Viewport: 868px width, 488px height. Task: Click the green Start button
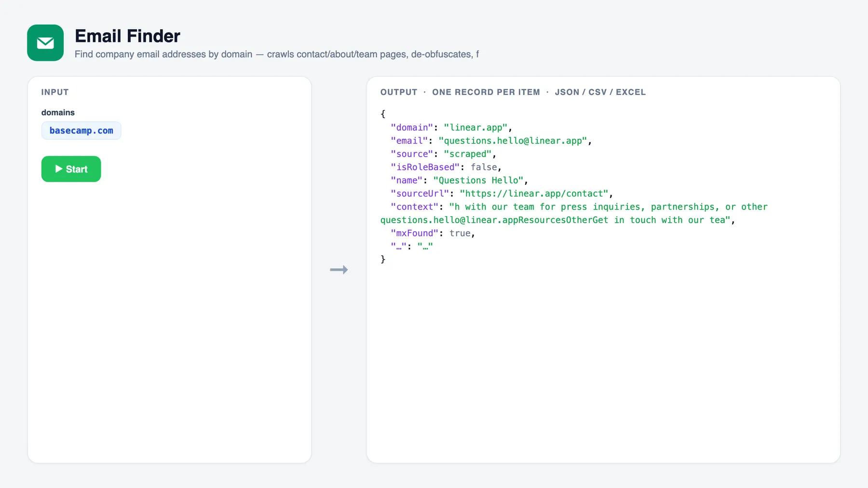pyautogui.click(x=71, y=169)
